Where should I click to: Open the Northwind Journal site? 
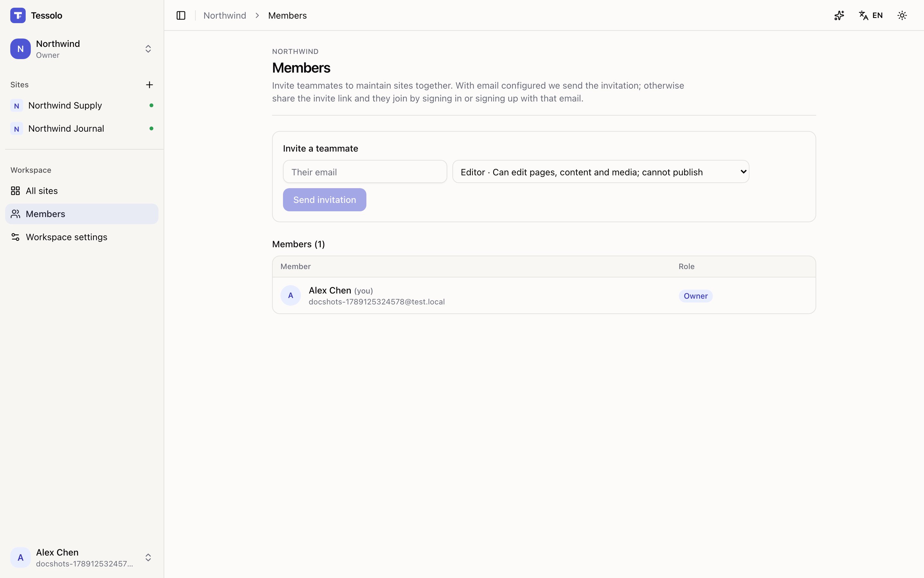[82, 129]
